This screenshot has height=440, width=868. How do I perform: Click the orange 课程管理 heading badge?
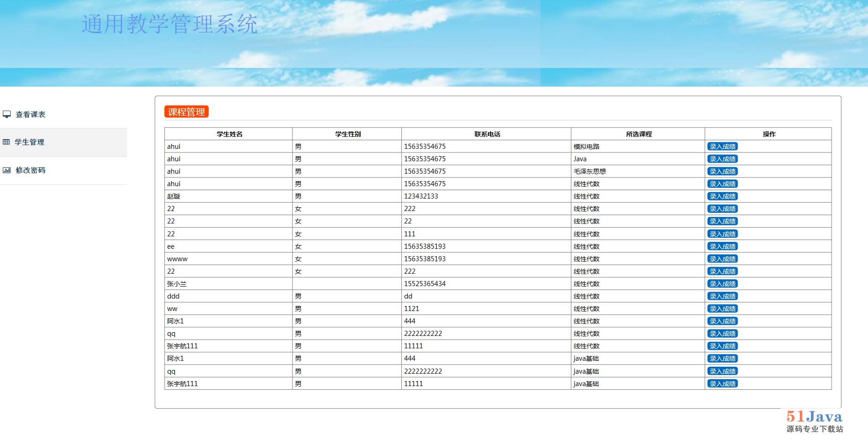pos(187,112)
